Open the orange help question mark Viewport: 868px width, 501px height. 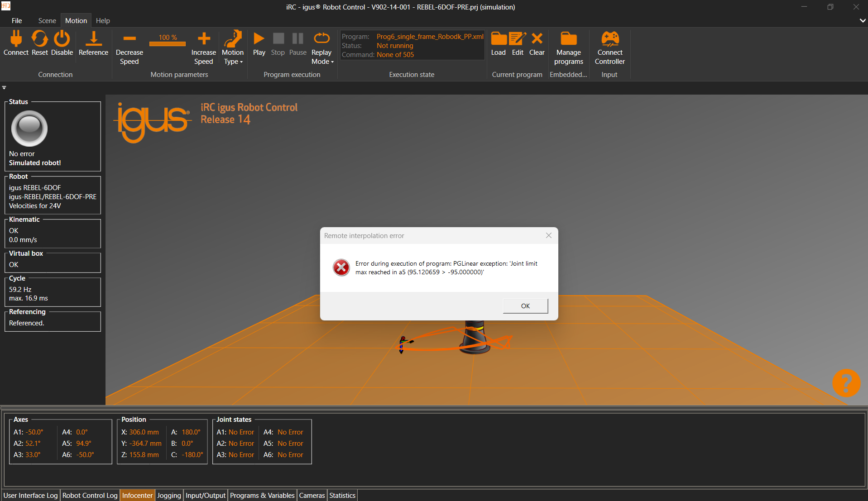pyautogui.click(x=846, y=383)
